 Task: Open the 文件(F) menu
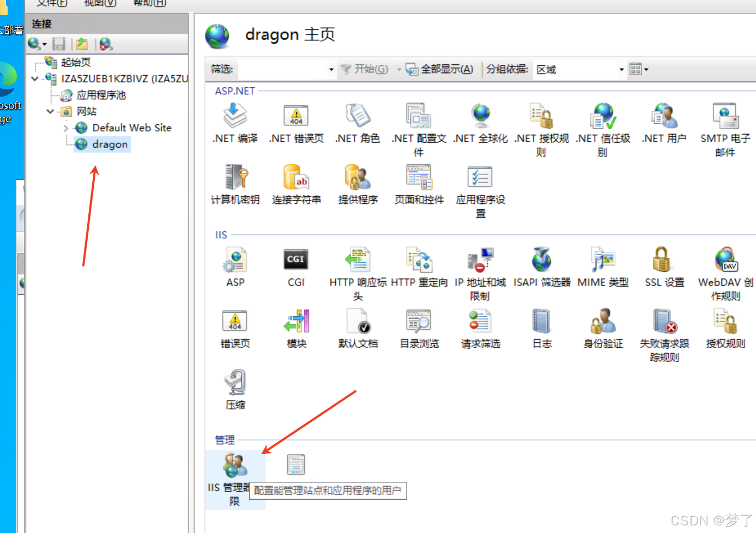(x=52, y=3)
